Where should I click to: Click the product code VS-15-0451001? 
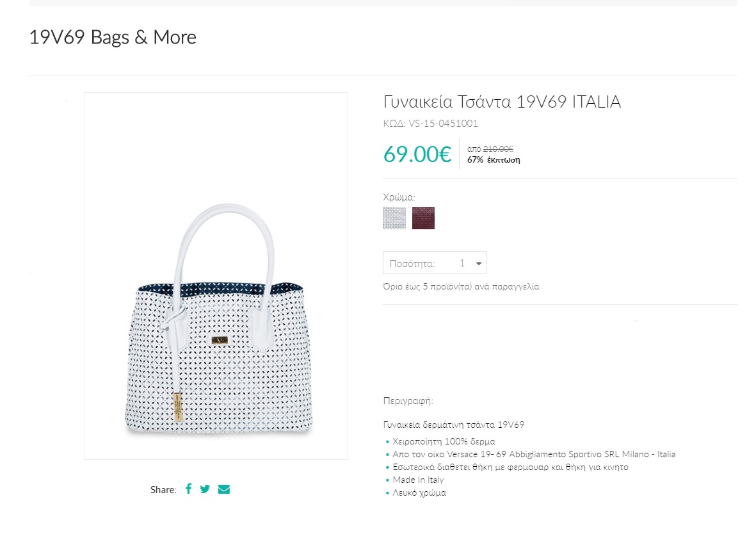pos(430,124)
